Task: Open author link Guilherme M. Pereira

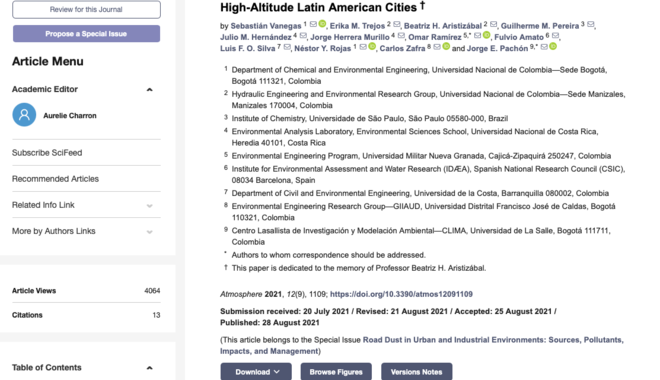Action: coord(540,26)
